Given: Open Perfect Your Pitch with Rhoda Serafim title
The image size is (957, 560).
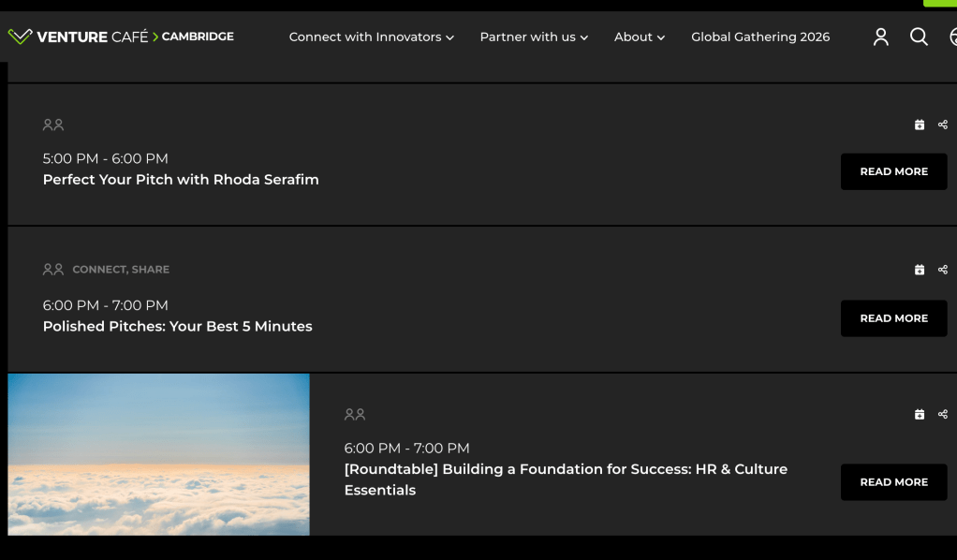Looking at the screenshot, I should tap(181, 180).
